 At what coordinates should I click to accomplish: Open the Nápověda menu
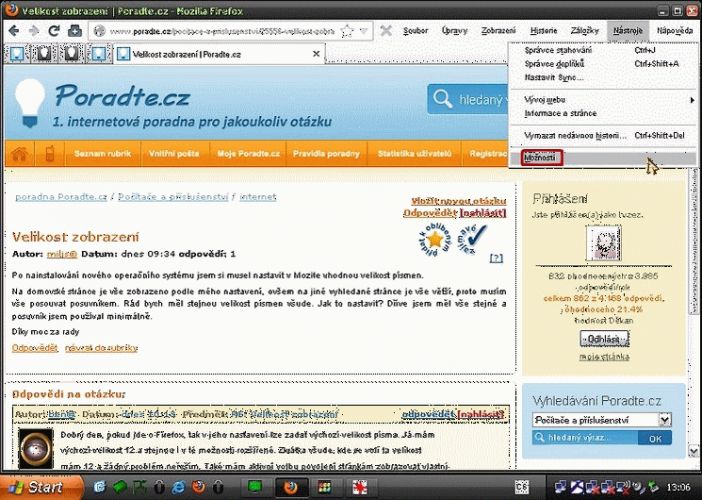[675, 31]
